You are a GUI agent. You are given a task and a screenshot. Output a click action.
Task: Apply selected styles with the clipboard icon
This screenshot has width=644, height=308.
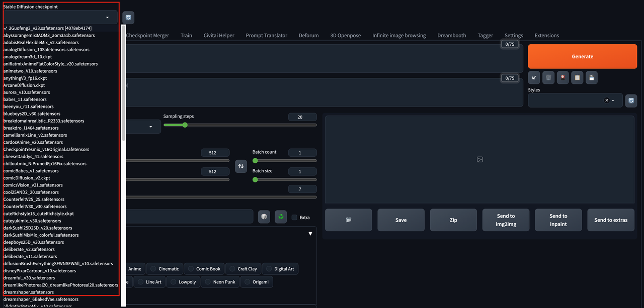click(578, 77)
